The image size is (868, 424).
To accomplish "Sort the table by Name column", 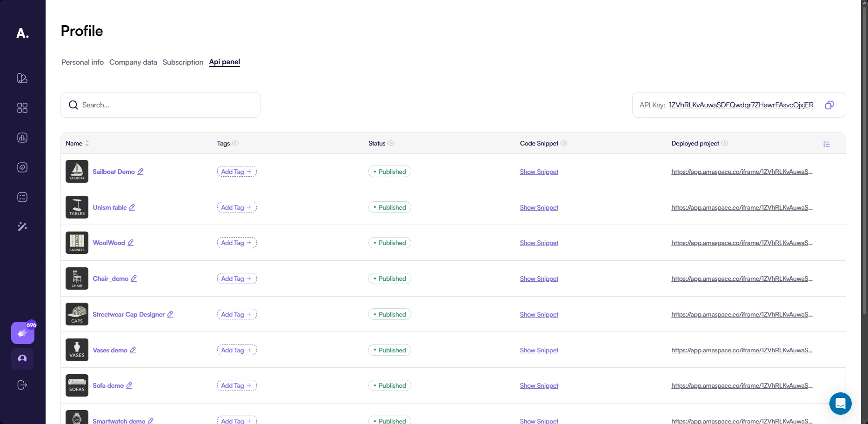I will coord(87,143).
